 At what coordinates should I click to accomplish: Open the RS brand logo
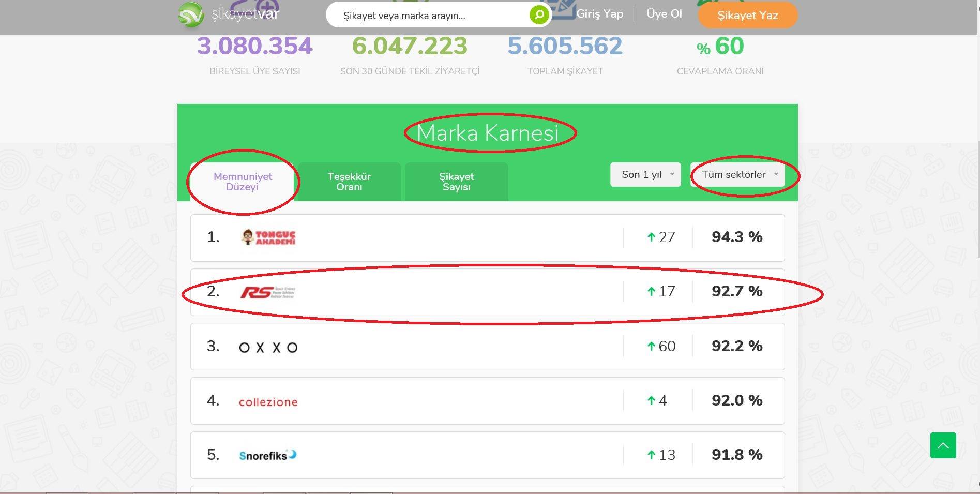tap(267, 292)
